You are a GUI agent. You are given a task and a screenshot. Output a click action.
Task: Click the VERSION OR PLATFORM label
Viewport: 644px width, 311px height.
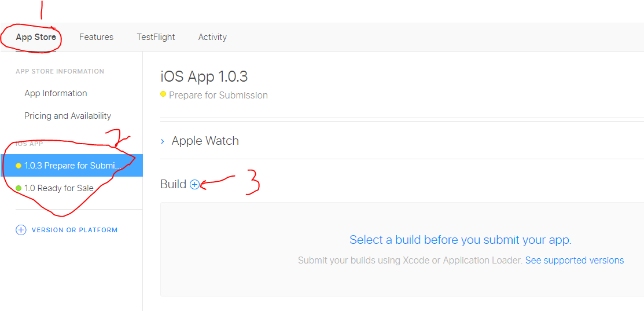pos(75,230)
